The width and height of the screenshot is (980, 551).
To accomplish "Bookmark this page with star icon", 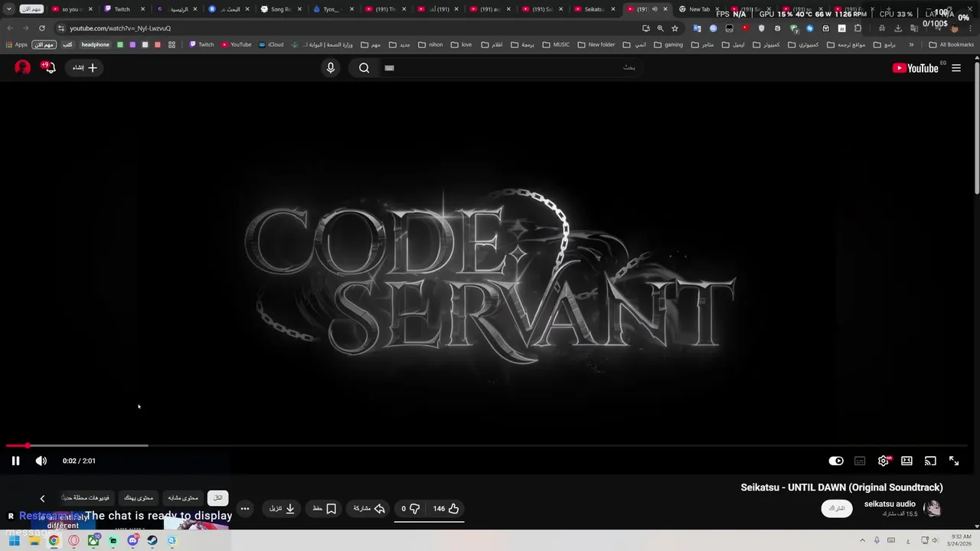I will pyautogui.click(x=675, y=28).
